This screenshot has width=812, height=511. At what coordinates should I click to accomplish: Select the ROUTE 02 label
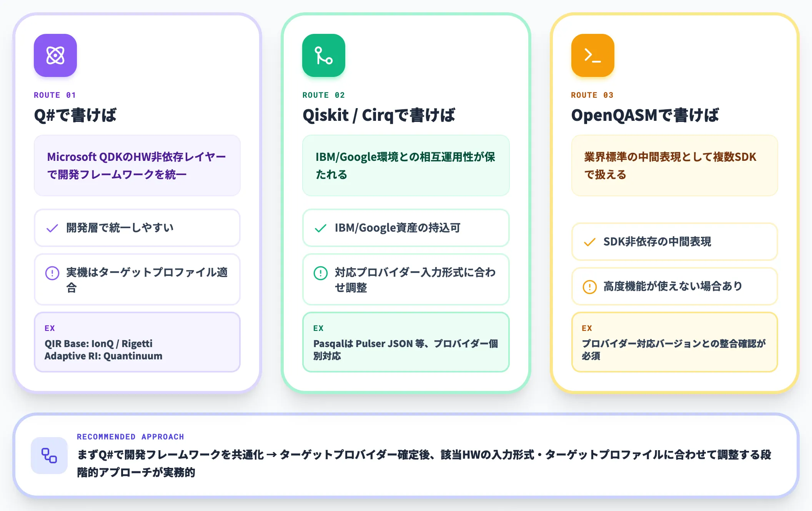pos(324,95)
